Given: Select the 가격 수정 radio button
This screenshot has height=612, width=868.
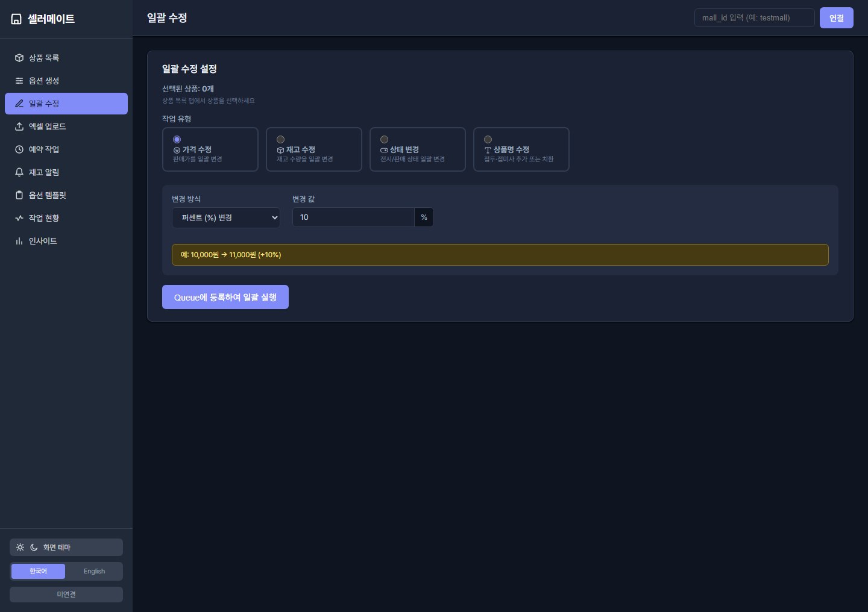Looking at the screenshot, I should 177,139.
